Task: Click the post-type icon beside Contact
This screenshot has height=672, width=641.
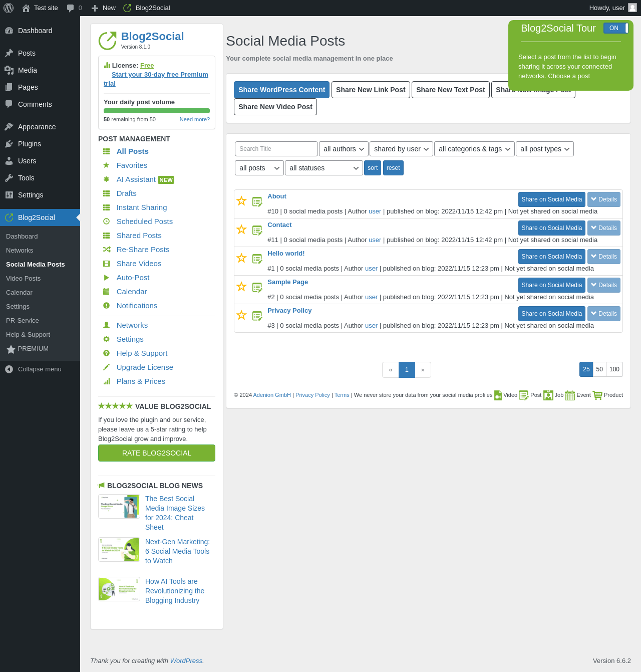Action: coord(257,230)
